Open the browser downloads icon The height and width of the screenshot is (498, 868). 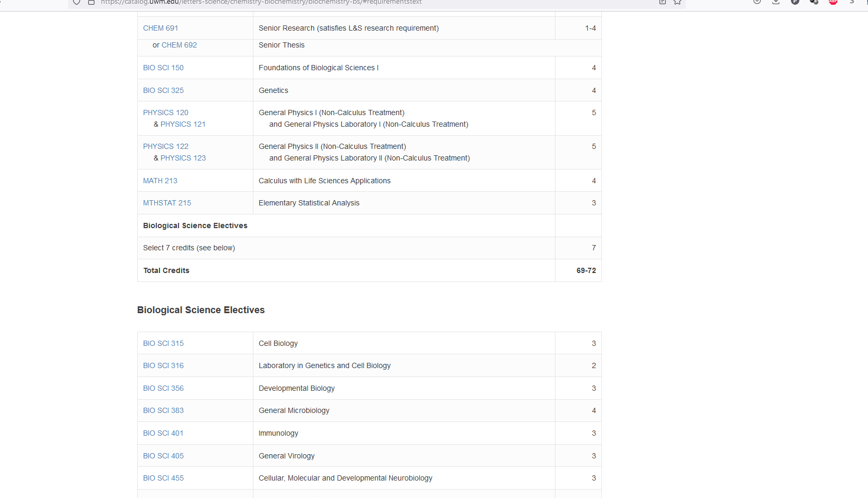tap(776, 2)
